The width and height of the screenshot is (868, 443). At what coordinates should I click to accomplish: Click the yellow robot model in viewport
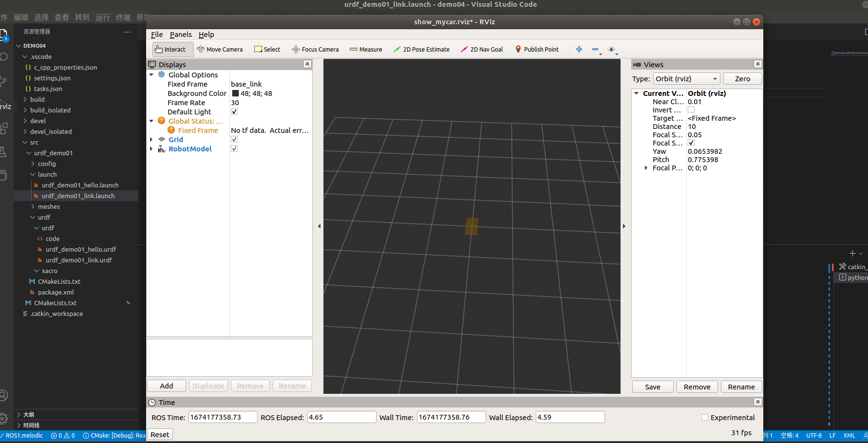pos(472,226)
